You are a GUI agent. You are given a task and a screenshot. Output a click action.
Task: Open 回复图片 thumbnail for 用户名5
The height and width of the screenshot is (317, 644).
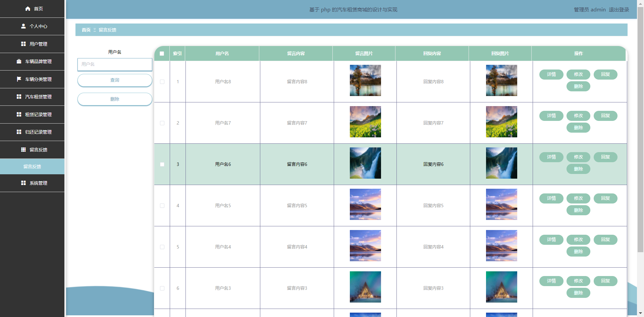(x=501, y=204)
